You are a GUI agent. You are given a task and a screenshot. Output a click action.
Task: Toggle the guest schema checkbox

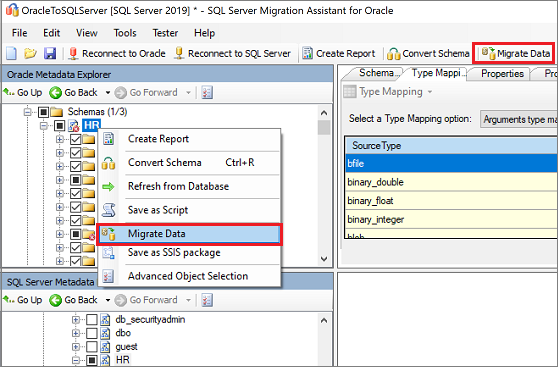(x=92, y=347)
